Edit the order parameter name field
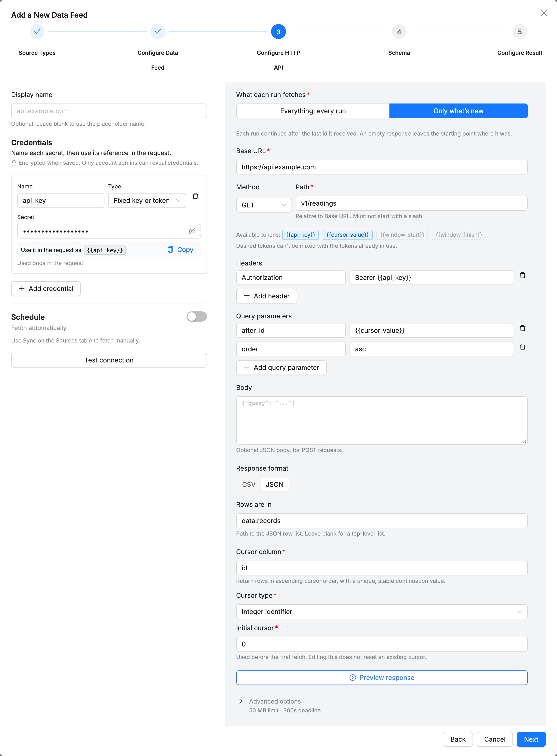The height and width of the screenshot is (756, 557). pyautogui.click(x=291, y=349)
